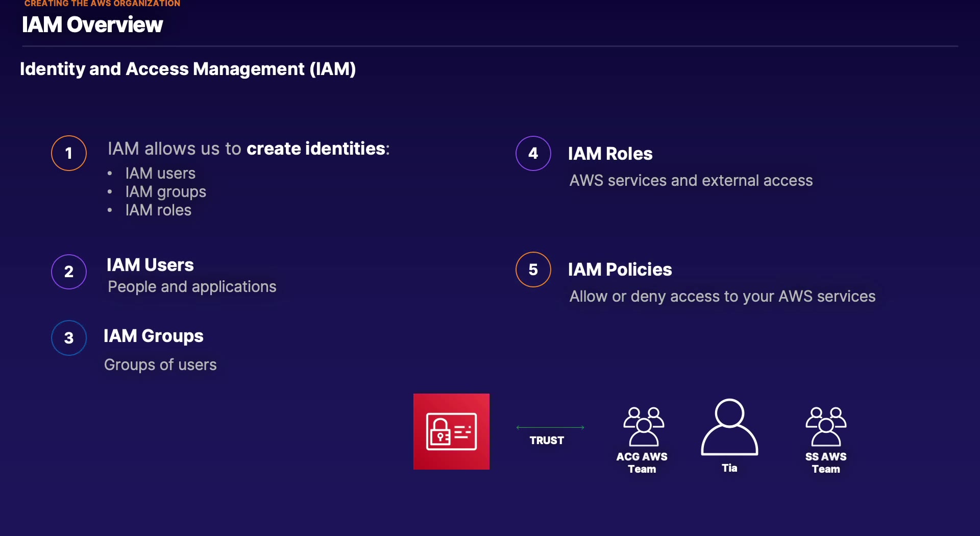The width and height of the screenshot is (980, 536).
Task: Click the IAM Overview slide title
Action: click(92, 25)
